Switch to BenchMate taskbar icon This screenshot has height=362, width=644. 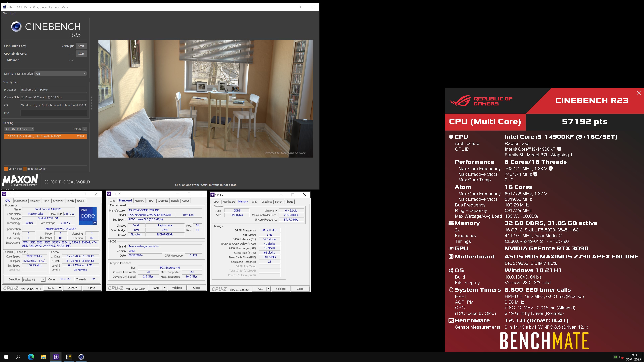click(x=69, y=357)
